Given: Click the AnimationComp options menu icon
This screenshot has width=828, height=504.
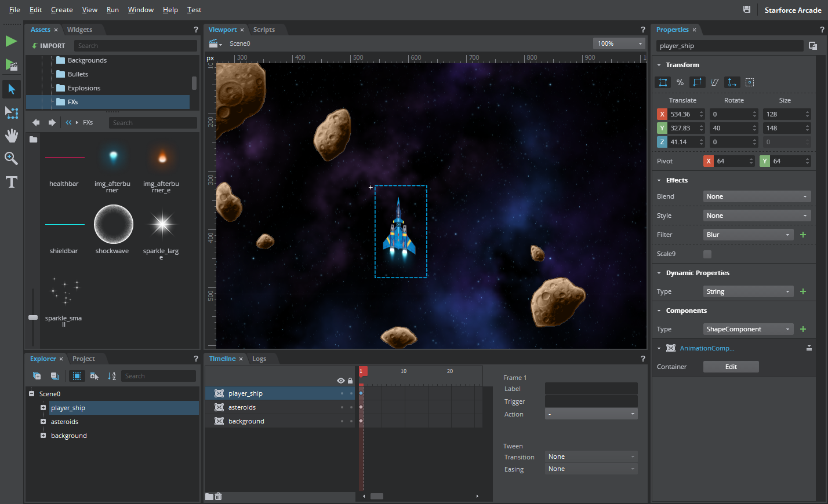Looking at the screenshot, I should (x=809, y=348).
